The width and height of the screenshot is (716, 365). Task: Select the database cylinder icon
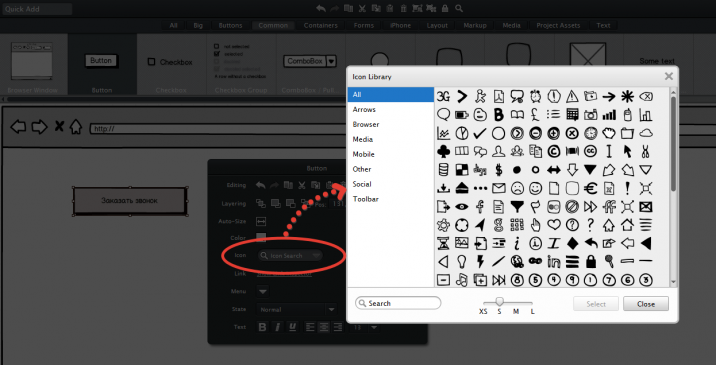(x=443, y=170)
